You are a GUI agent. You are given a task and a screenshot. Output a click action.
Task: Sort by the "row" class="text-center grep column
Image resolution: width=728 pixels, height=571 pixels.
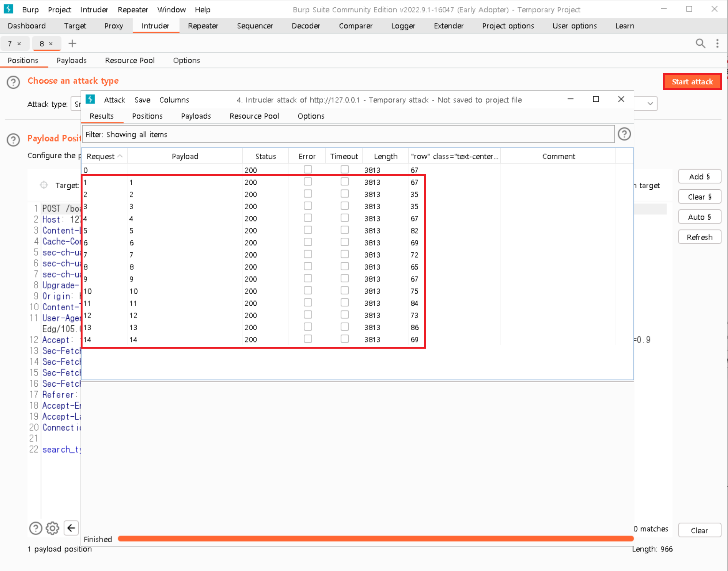coord(454,156)
